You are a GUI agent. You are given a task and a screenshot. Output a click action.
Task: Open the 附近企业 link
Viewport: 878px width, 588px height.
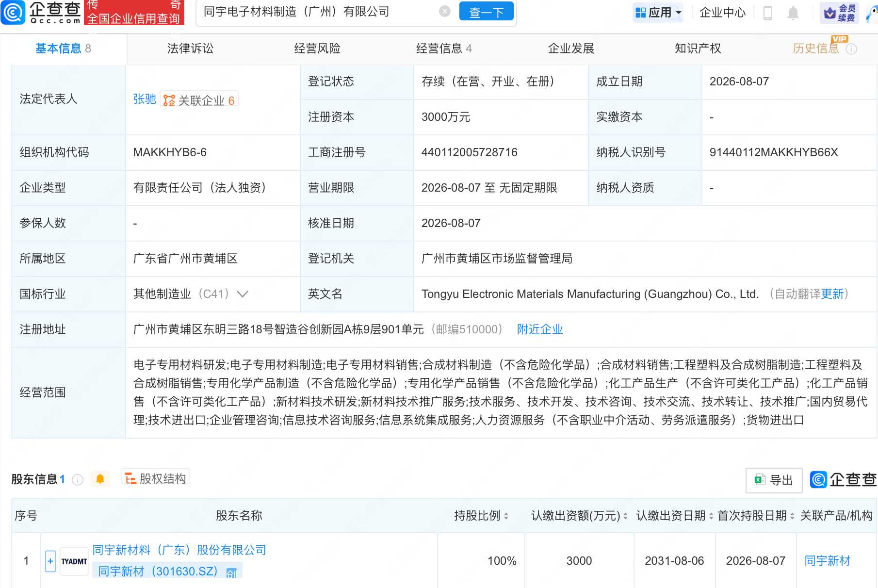540,329
